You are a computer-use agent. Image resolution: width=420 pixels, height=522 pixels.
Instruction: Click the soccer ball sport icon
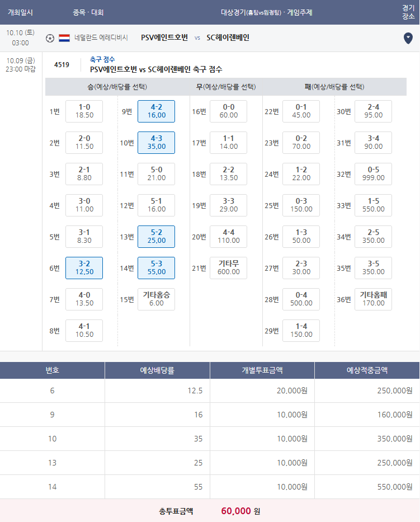(x=50, y=38)
